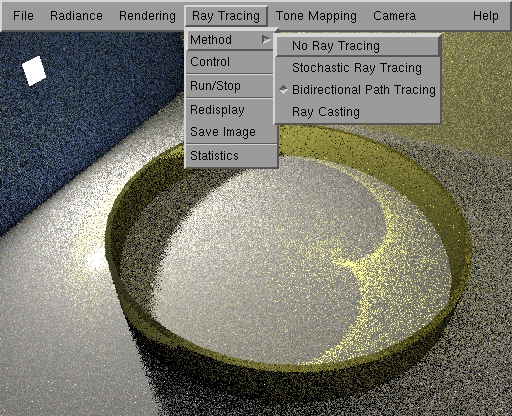Viewport: 512px width, 416px height.
Task: Click the Bidirectional Path Tracing diamond indicator
Action: click(x=283, y=90)
